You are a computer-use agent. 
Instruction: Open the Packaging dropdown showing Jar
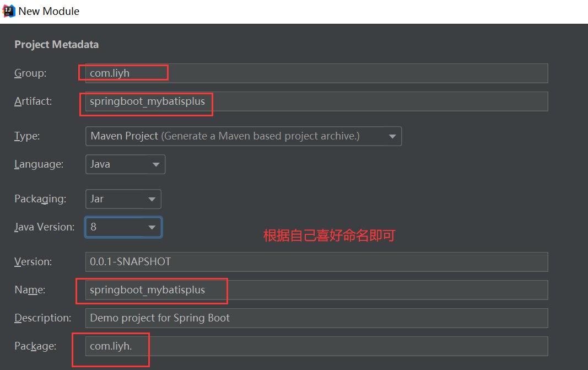coord(123,199)
